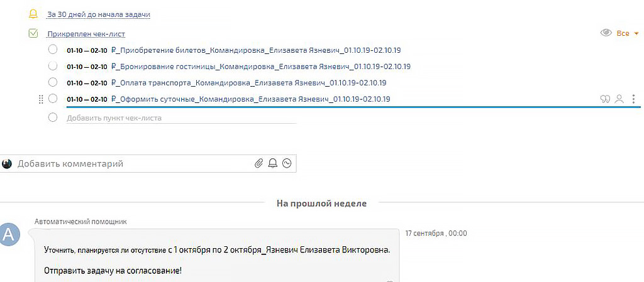Screen dimensions: 644x282
Task: Click the Добавить комментарий field
Action: [x=126, y=164]
